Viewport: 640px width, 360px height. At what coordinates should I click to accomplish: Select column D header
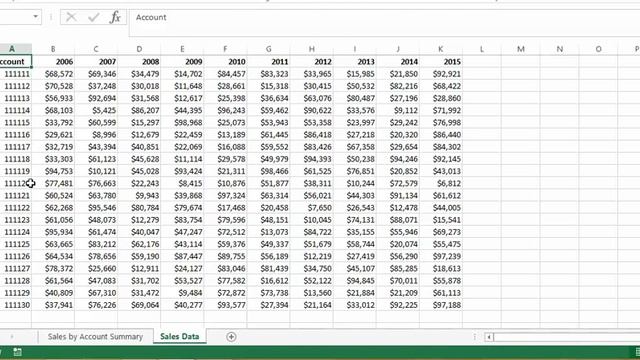click(139, 49)
